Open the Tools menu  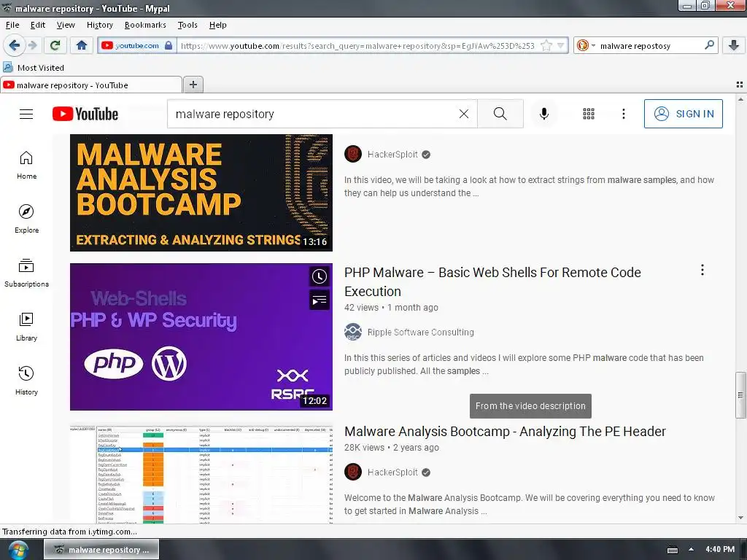point(187,25)
